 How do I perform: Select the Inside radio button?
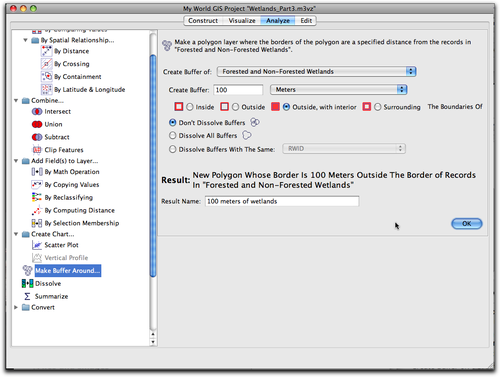pyautogui.click(x=190, y=107)
